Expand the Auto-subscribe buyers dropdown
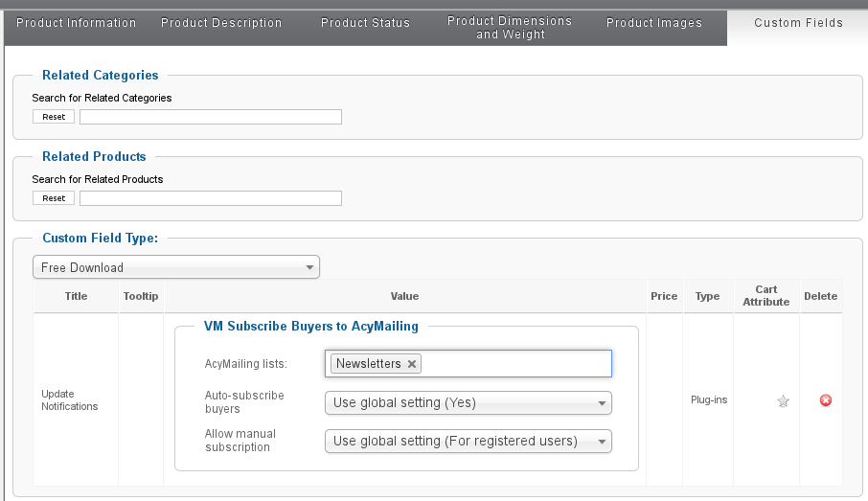868x501 pixels. 468,402
